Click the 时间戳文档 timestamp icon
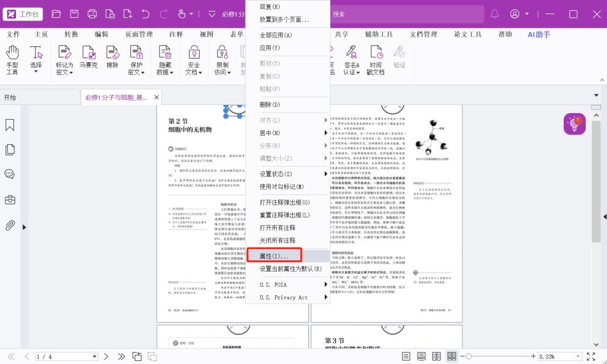The height and width of the screenshot is (364, 607). pyautogui.click(x=375, y=59)
